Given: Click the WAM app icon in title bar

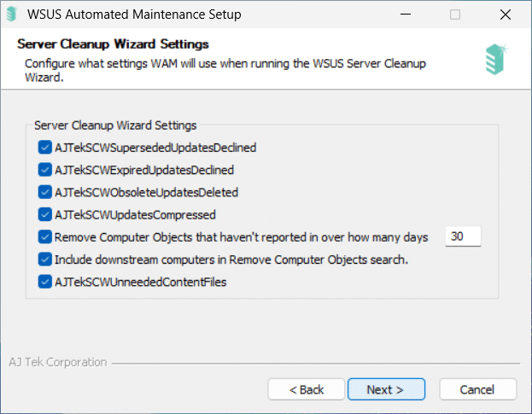Looking at the screenshot, I should (12, 15).
